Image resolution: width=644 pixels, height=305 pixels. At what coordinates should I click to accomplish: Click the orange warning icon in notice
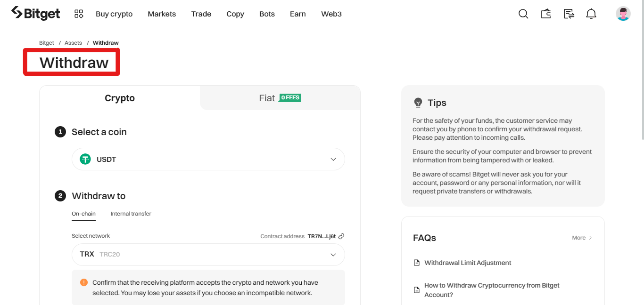[x=84, y=282]
